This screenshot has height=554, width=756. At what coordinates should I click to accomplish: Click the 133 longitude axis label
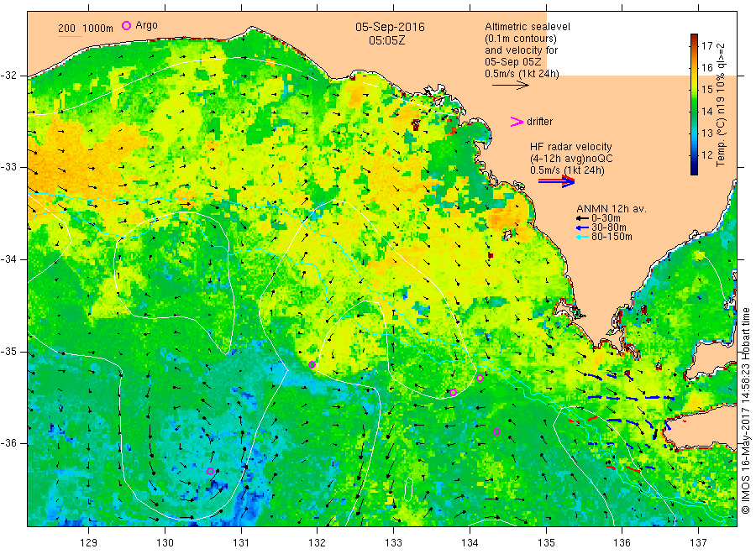click(x=393, y=543)
